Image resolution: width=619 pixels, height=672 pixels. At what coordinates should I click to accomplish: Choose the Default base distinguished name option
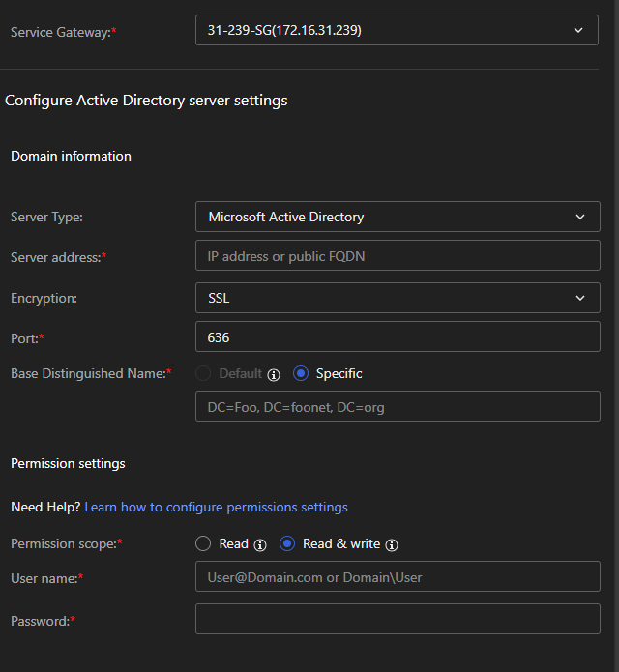click(x=203, y=373)
